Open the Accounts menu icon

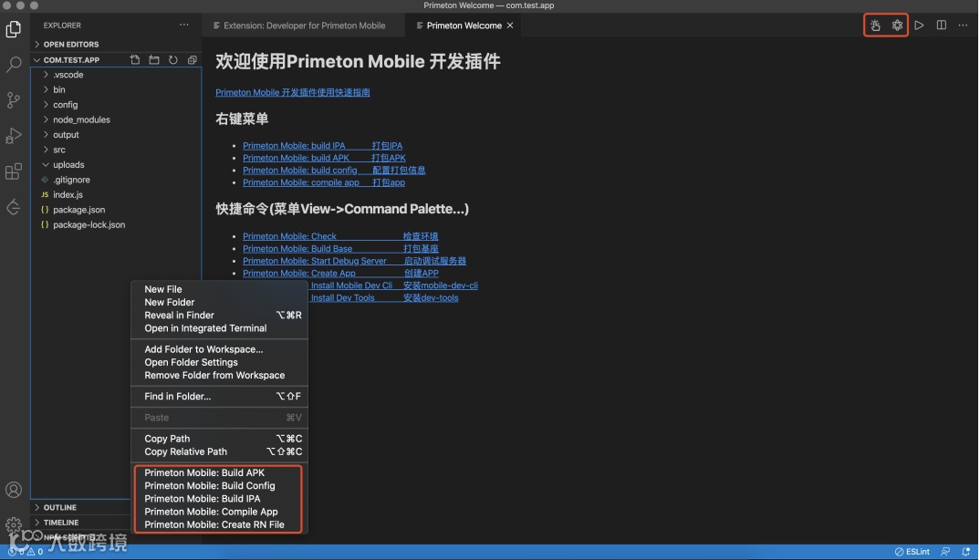(13, 490)
